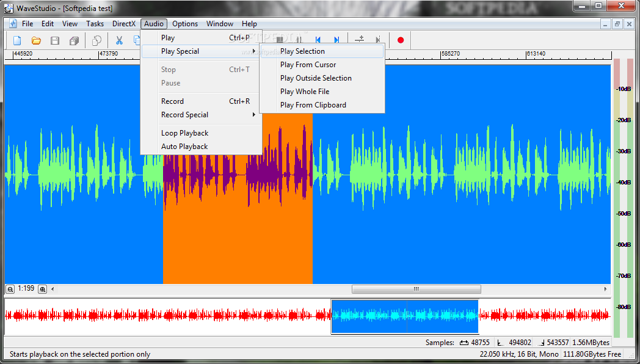640x364 pixels.
Task: Click the 111.80GBytes Free status
Action: pyautogui.click(x=592, y=354)
